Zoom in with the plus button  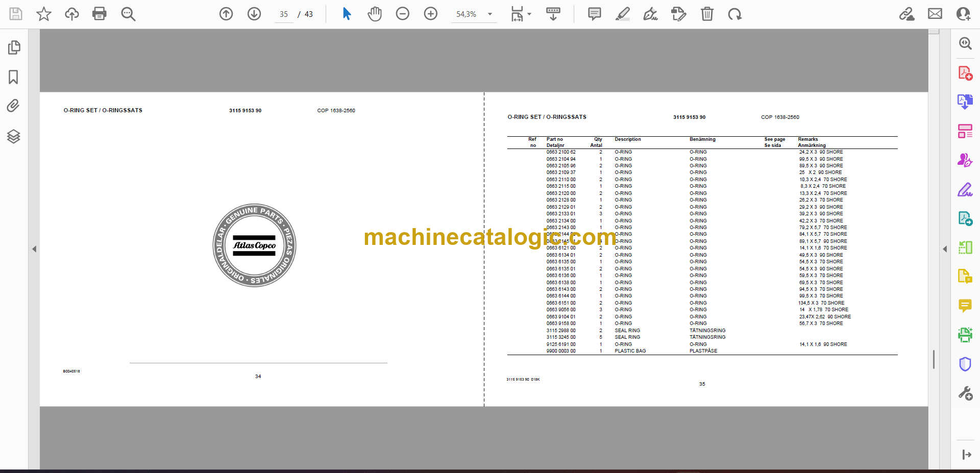[431, 14]
